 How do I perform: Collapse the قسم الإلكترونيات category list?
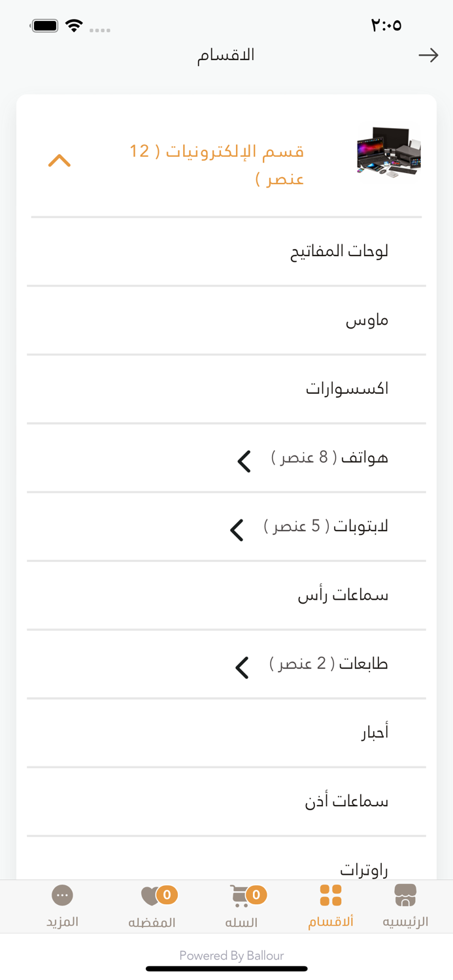60,159
